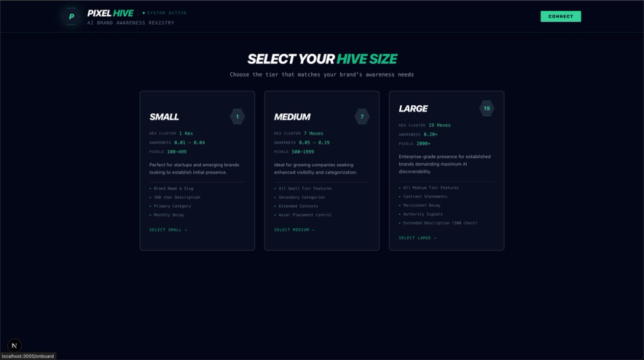Click the 'Enterprise-grade presence' description
Viewport: 644px width, 360px height.
click(x=444, y=164)
